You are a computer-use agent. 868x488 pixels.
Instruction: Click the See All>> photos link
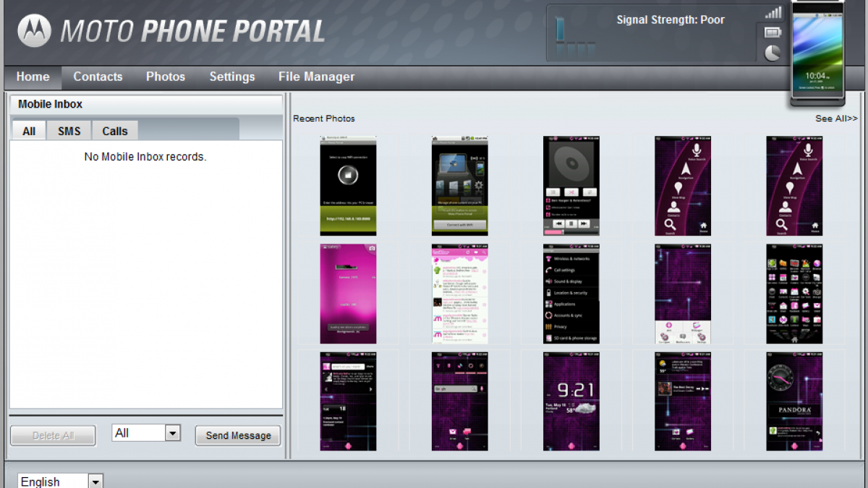coord(836,119)
